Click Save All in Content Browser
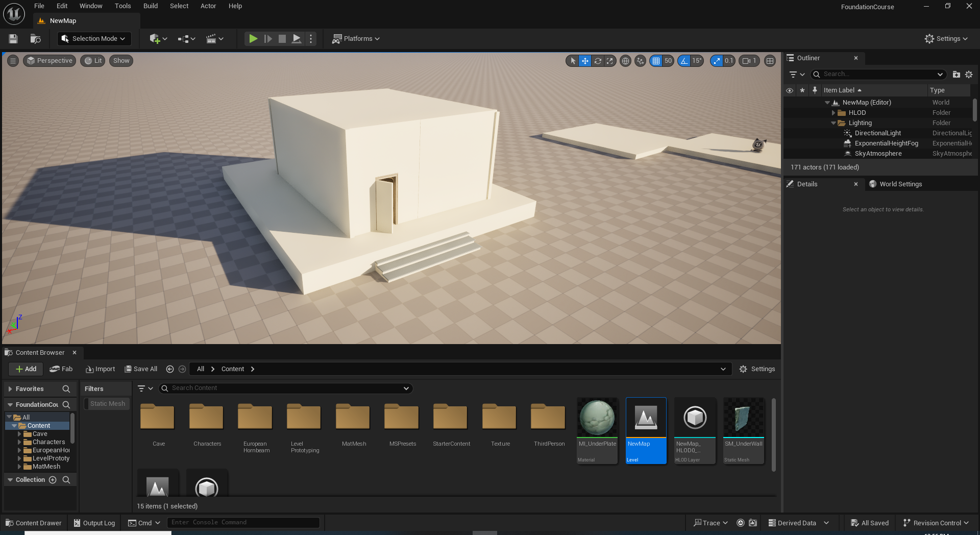This screenshot has width=980, height=535. coord(141,369)
